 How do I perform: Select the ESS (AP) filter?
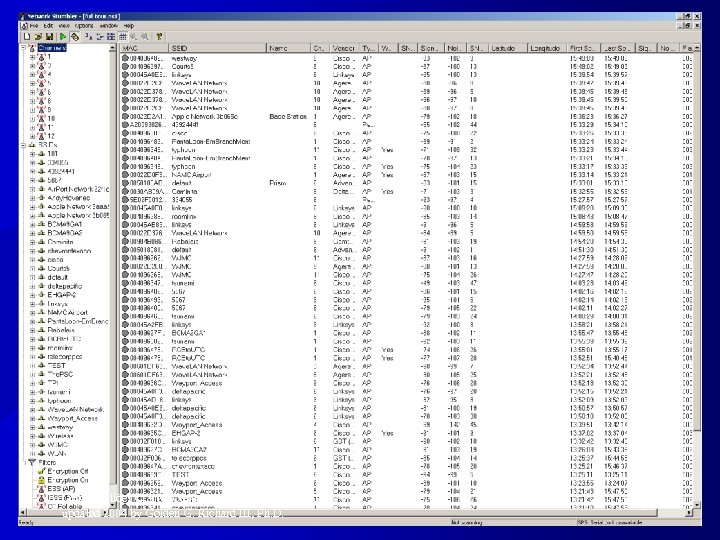click(61, 489)
